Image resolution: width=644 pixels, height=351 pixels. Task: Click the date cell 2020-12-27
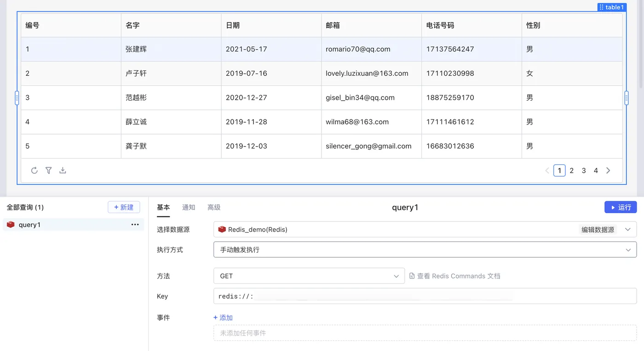click(271, 98)
